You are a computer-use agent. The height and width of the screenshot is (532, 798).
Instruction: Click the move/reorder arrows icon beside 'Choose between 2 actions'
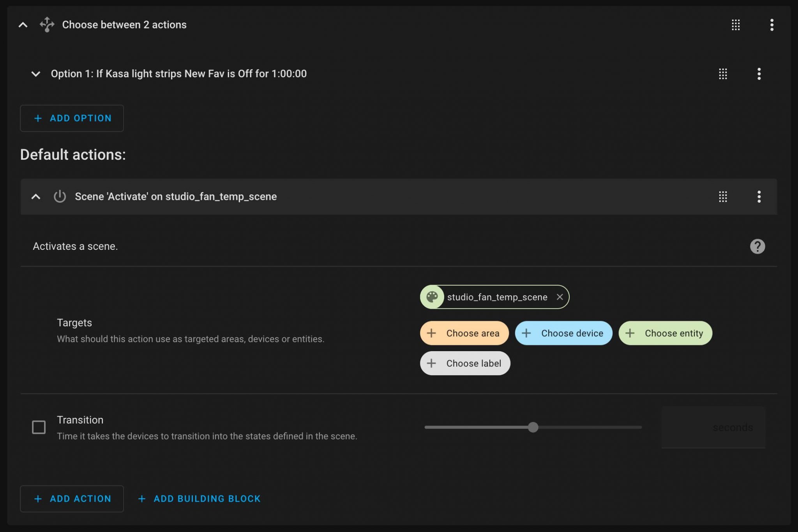48,24
